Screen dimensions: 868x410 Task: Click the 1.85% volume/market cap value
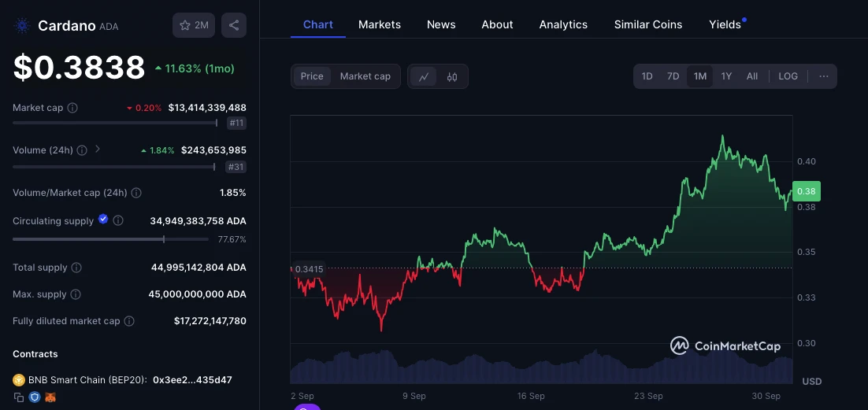[x=232, y=193]
